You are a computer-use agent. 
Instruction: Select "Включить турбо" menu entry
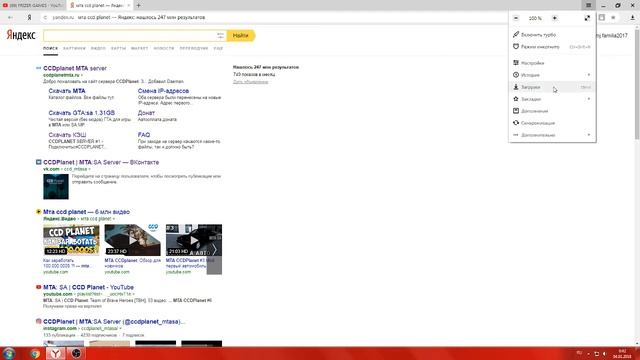tap(552, 35)
